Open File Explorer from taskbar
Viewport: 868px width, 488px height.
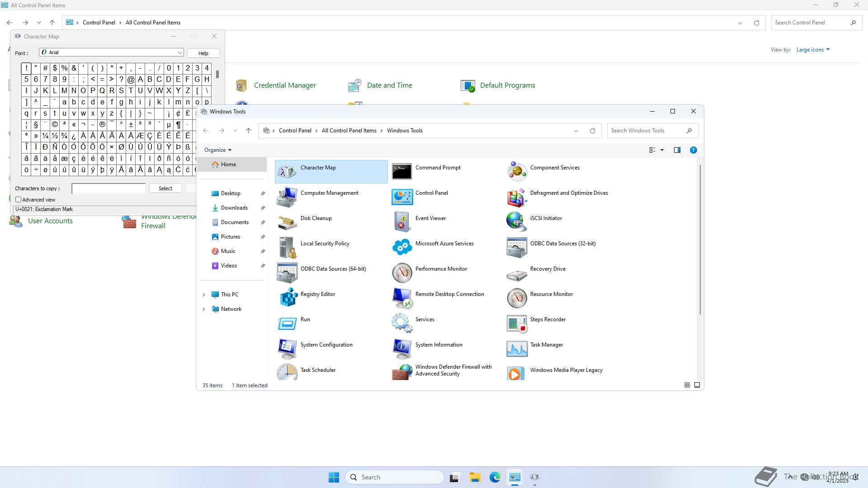pyautogui.click(x=475, y=477)
